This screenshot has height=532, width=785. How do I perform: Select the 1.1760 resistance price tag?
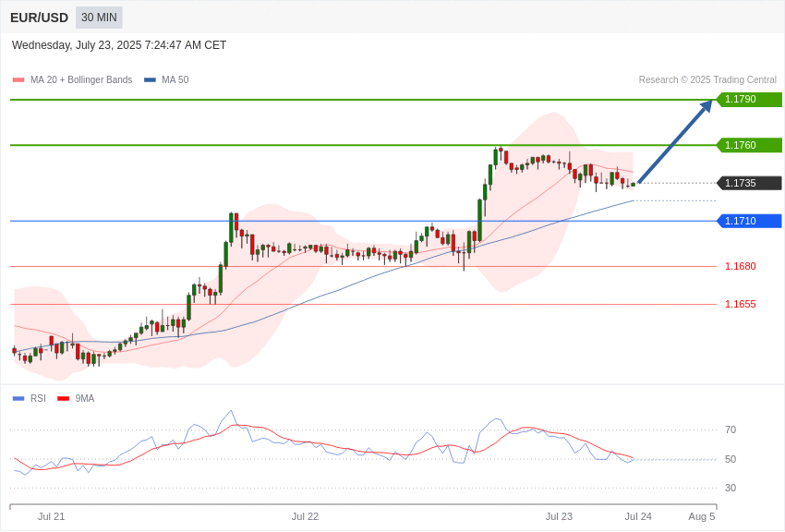click(x=750, y=145)
